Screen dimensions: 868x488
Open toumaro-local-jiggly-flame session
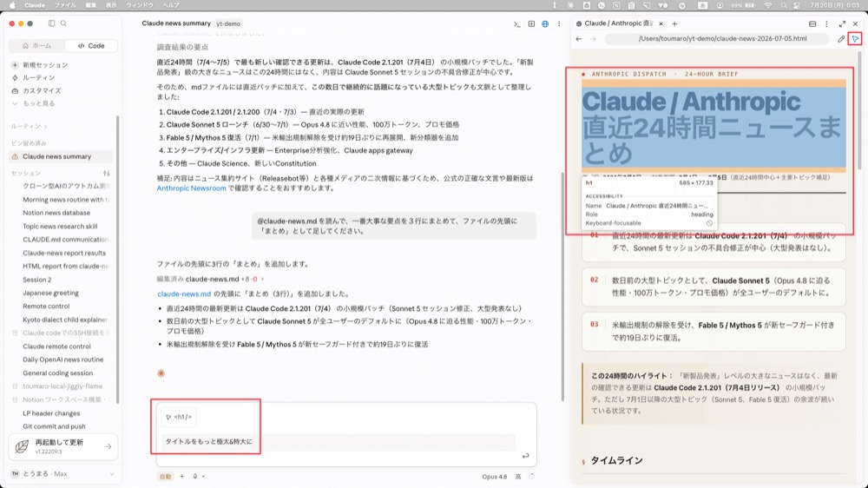tap(62, 386)
